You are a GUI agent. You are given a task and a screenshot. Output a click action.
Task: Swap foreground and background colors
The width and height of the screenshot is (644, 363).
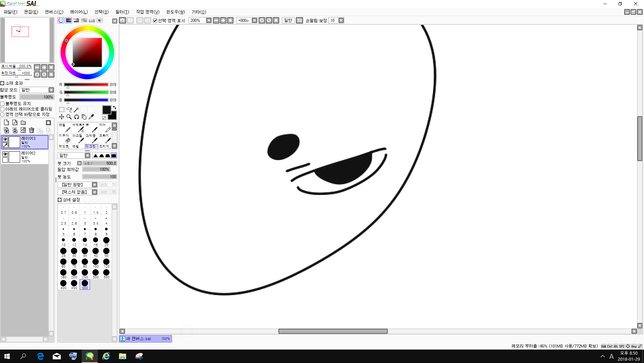[115, 108]
